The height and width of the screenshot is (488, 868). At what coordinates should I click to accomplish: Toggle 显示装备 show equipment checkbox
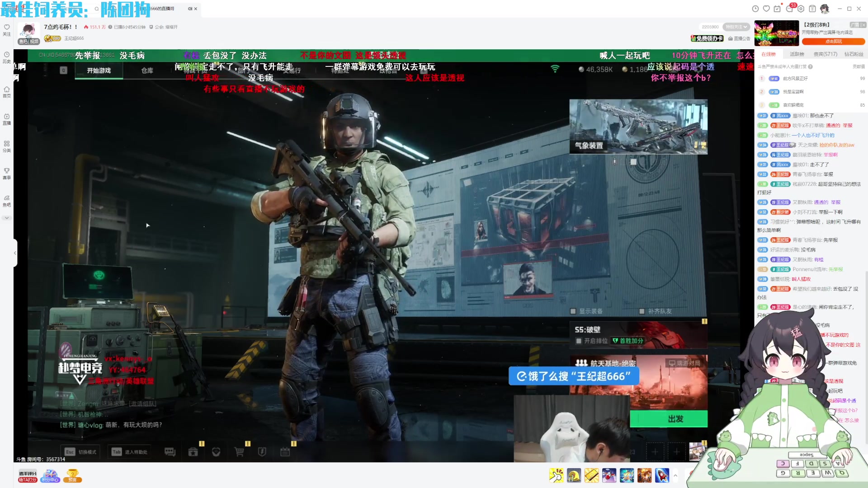573,311
